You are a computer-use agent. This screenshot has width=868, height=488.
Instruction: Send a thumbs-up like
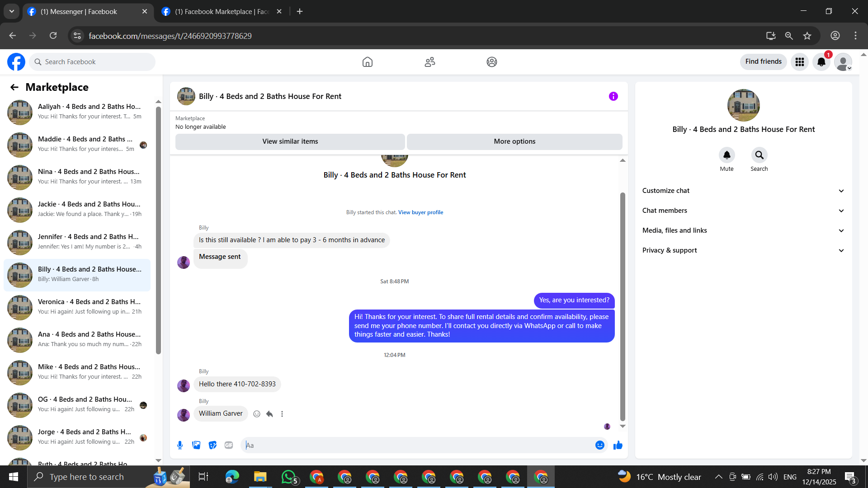tap(618, 446)
